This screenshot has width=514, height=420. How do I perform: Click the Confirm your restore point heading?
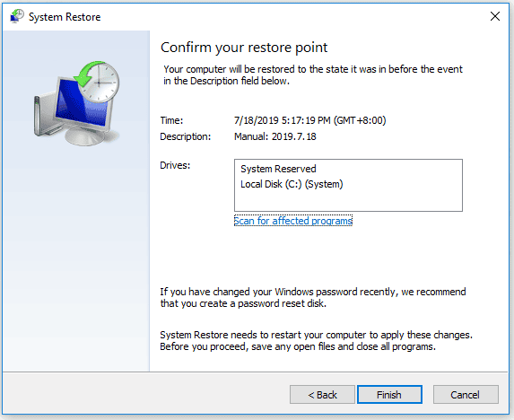[x=244, y=48]
